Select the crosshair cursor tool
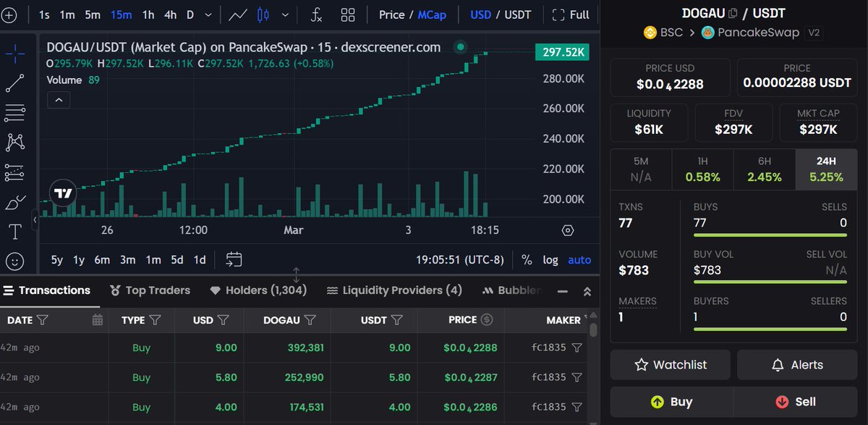This screenshot has height=425, width=868. [15, 52]
